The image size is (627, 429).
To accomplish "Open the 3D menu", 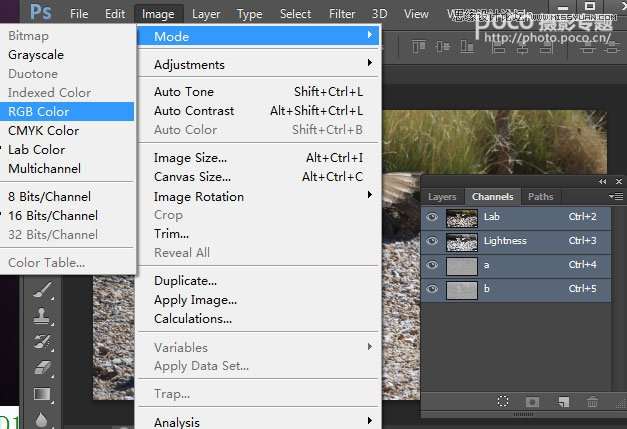I will [379, 14].
